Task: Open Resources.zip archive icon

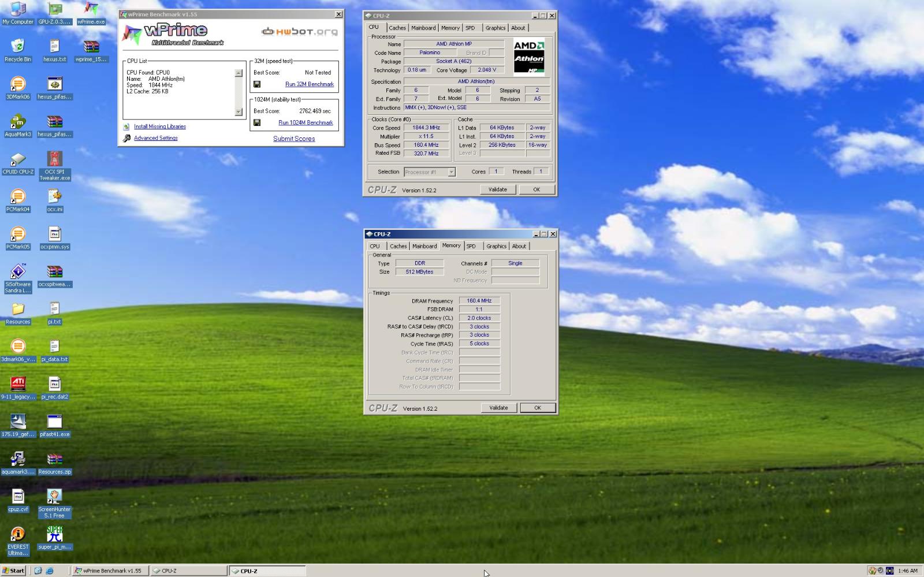Action: coord(55,463)
